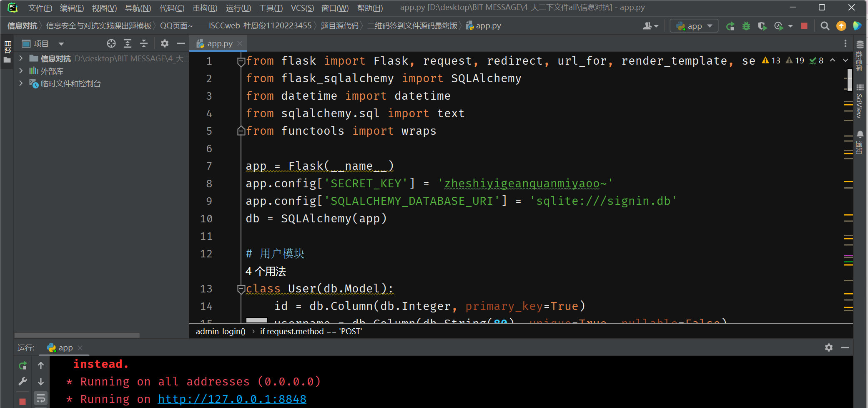The height and width of the screenshot is (408, 868).
Task: Open the app run configuration dropdown
Action: tap(694, 26)
